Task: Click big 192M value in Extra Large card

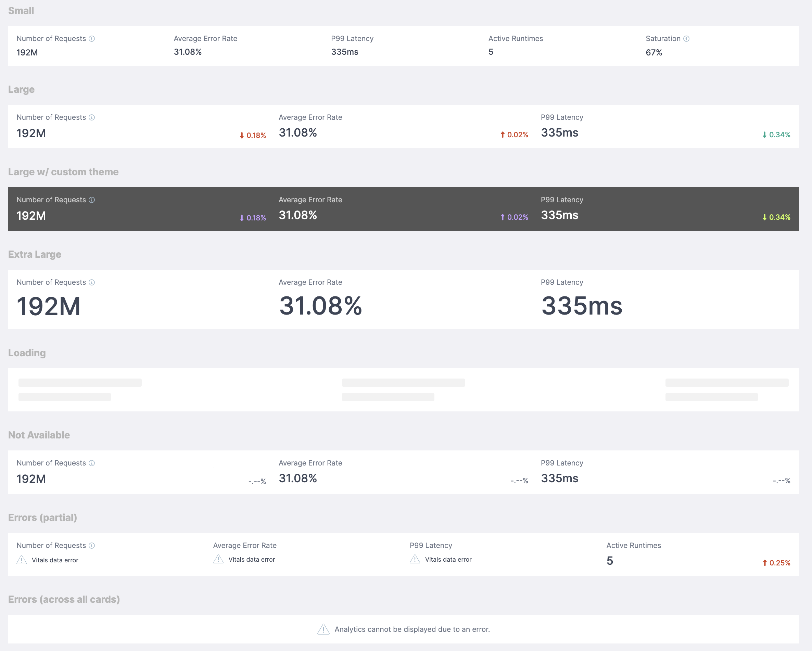Action: (49, 306)
